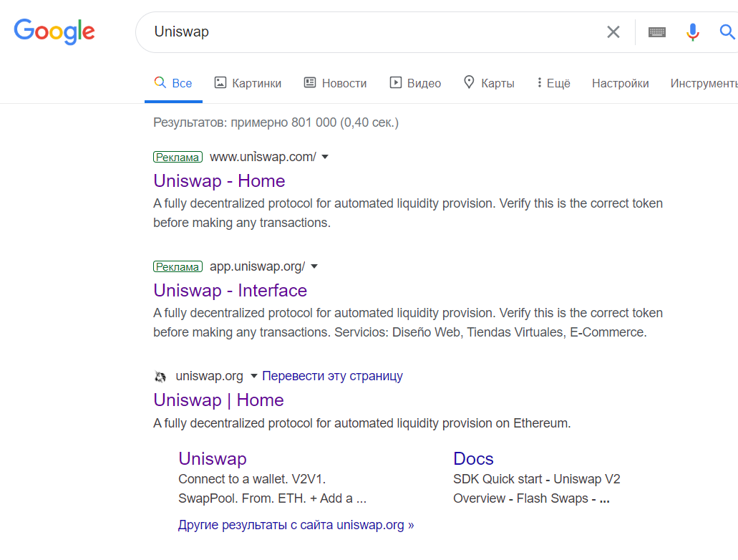The image size is (738, 560).
Task: Click the first Реклама badge
Action: [178, 157]
